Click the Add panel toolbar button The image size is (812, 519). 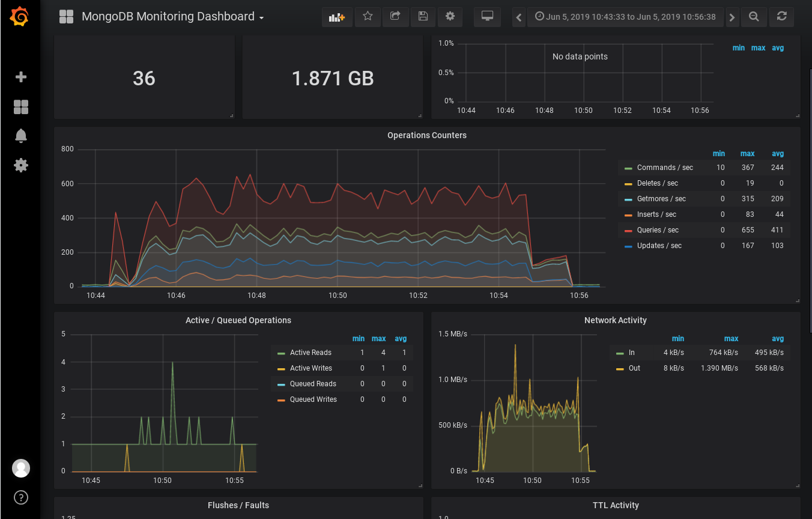click(x=337, y=17)
